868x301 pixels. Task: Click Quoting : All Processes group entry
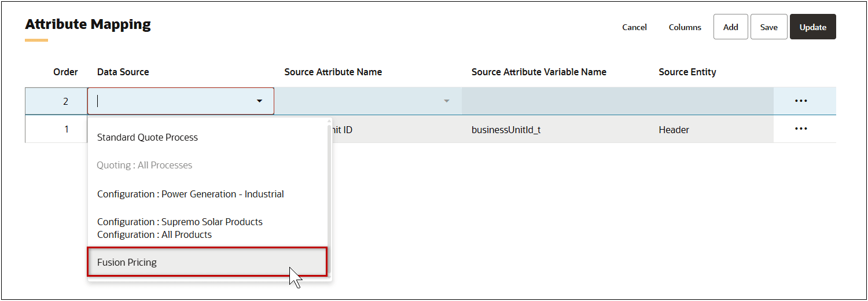[x=145, y=165]
